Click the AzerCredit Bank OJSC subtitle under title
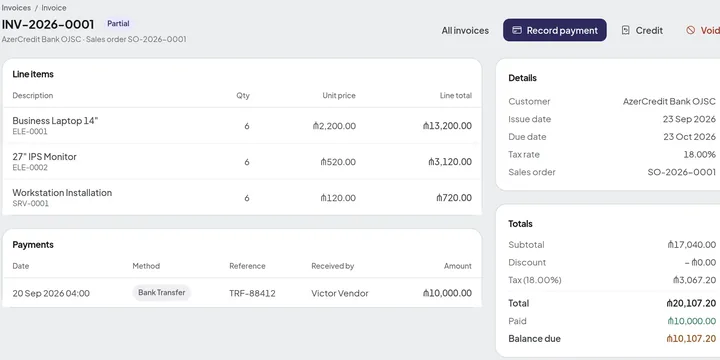Screen dimensions: 720x360 (x=94, y=39)
